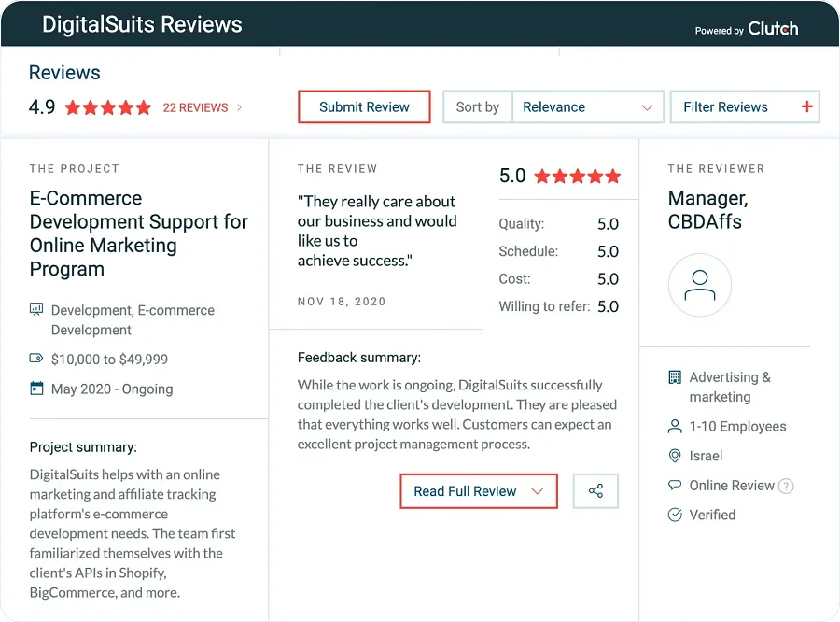This screenshot has height=622, width=840.
Task: Click the Sort by label
Action: pyautogui.click(x=477, y=106)
